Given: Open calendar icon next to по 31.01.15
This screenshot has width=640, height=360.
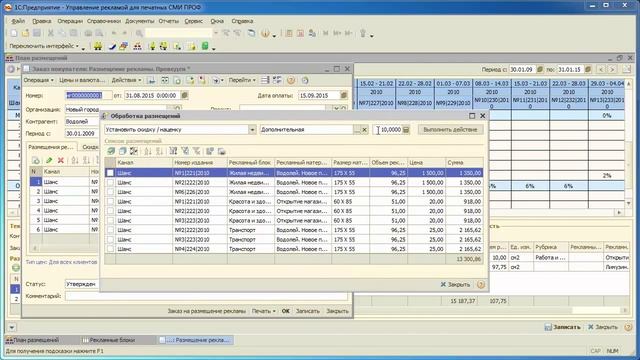Looking at the screenshot, I should click(x=588, y=70).
